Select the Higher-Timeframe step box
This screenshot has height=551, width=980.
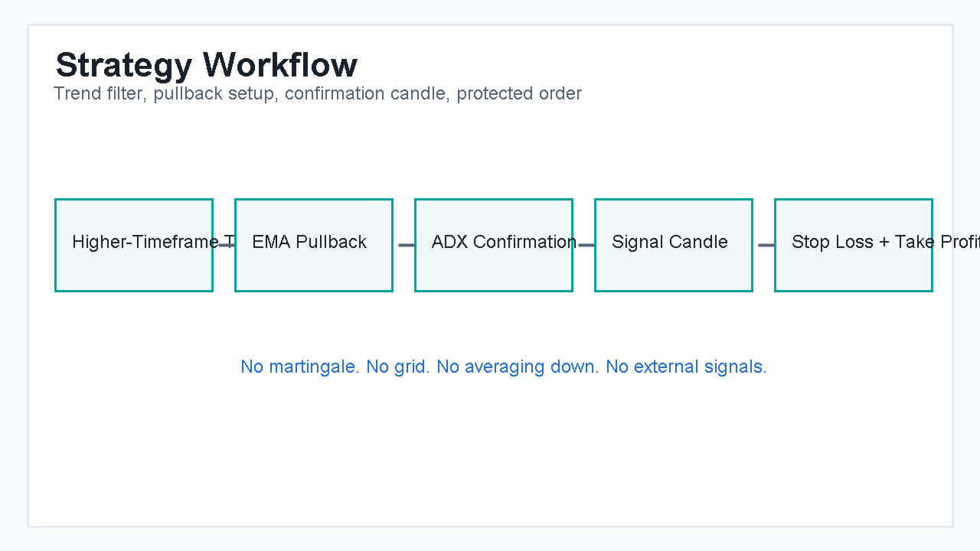134,245
